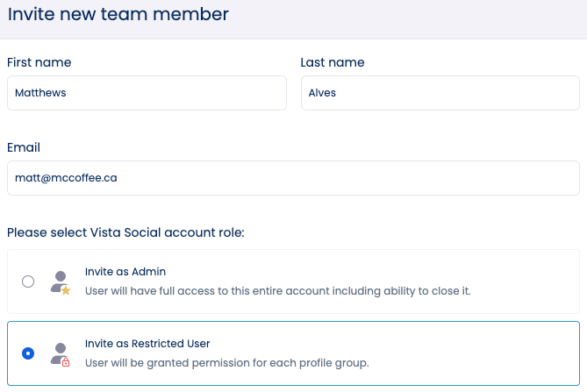Click the gold star badge on admin icon
Viewport: 587px width, 392px height.
(x=66, y=290)
